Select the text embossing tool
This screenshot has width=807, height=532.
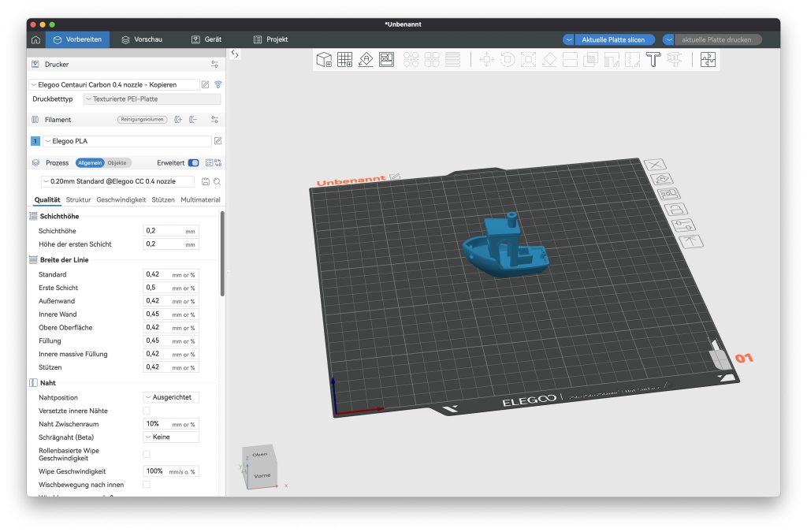[653, 60]
